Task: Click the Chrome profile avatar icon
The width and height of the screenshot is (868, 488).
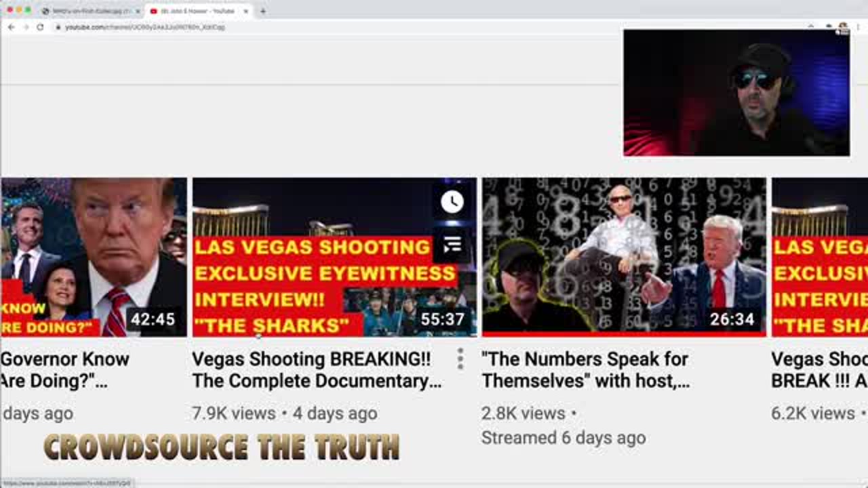Action: click(x=843, y=26)
